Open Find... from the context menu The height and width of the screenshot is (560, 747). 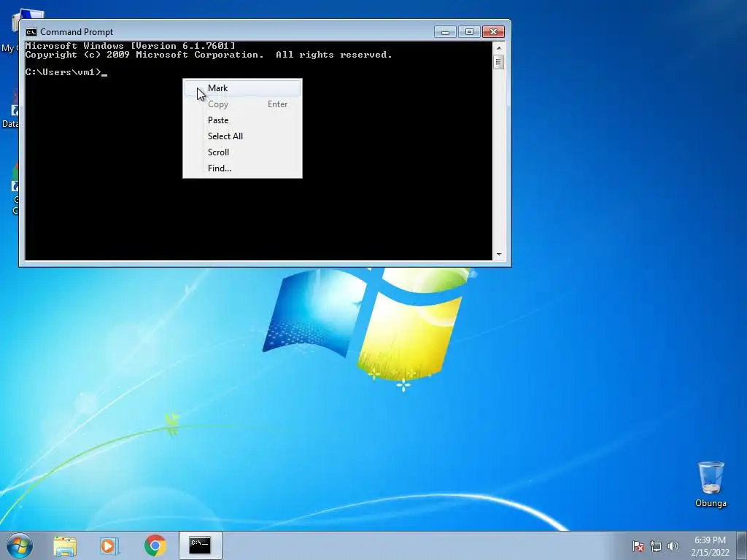click(x=242, y=168)
